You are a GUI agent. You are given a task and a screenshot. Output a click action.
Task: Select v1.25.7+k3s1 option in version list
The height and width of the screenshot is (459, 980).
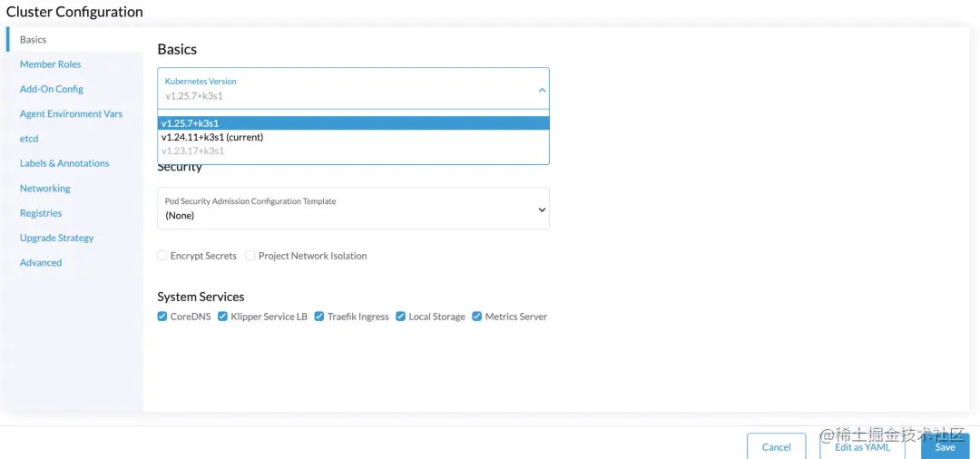pos(353,123)
